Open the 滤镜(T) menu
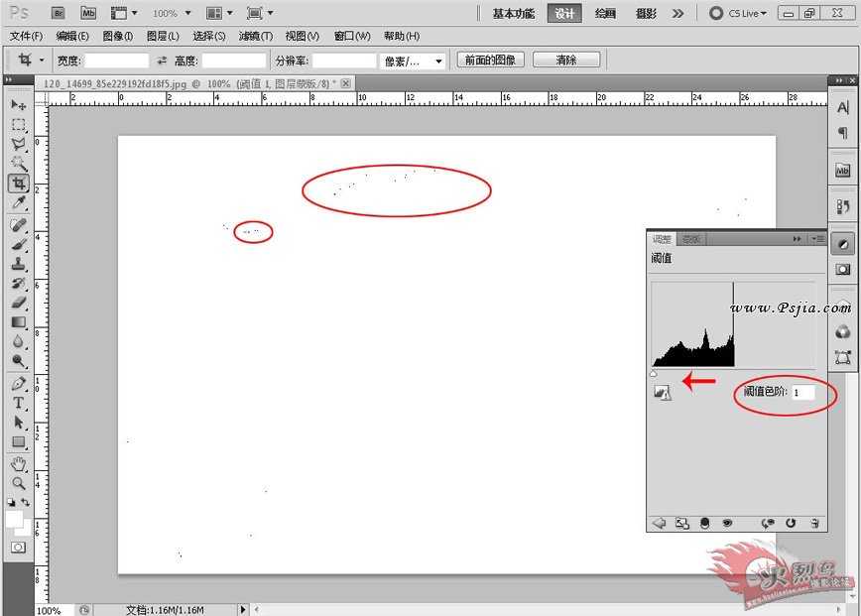861x616 pixels. point(255,37)
